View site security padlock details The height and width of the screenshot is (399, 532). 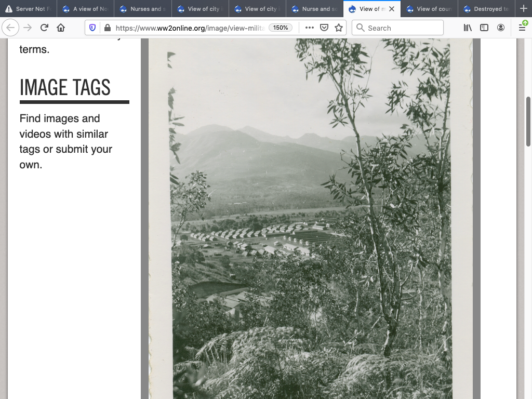pyautogui.click(x=107, y=28)
